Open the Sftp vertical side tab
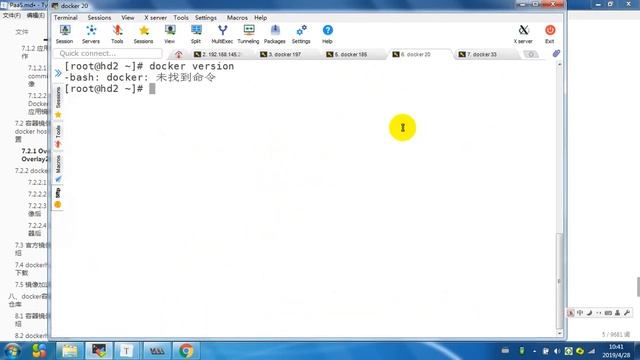 [x=58, y=198]
